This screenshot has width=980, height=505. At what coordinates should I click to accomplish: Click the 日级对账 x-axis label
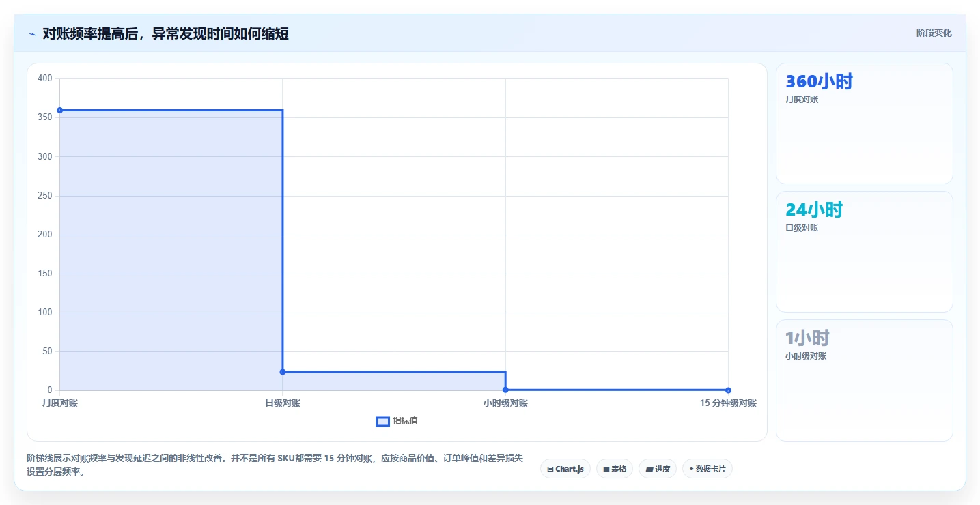[283, 403]
